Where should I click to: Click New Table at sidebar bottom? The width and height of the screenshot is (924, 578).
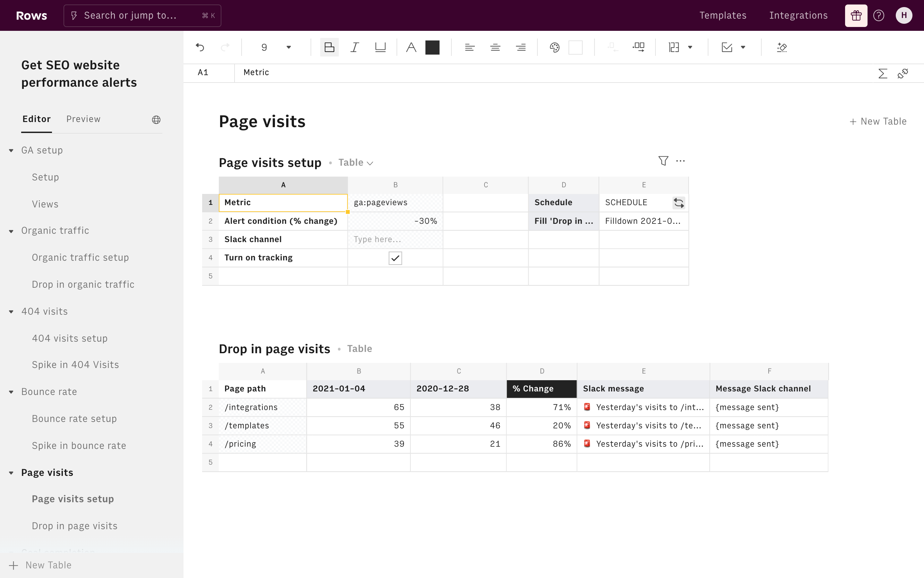[x=40, y=565]
